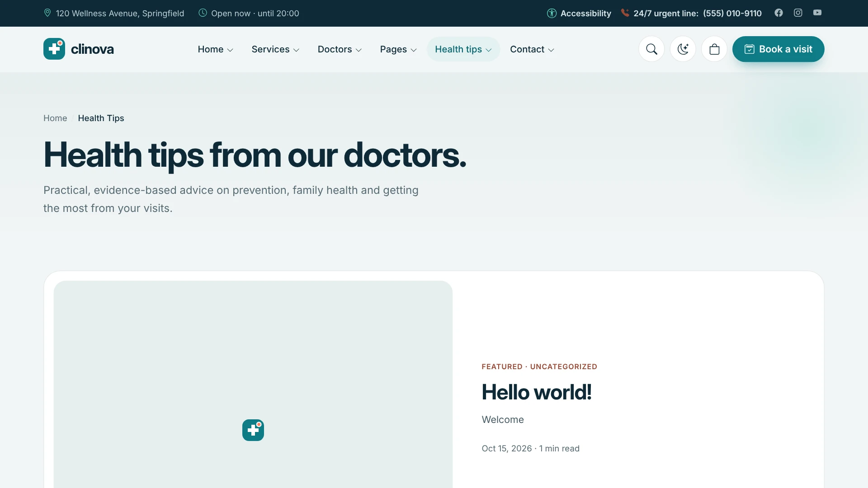The width and height of the screenshot is (868, 488).
Task: Open the Instagram icon in top bar
Action: [798, 13]
